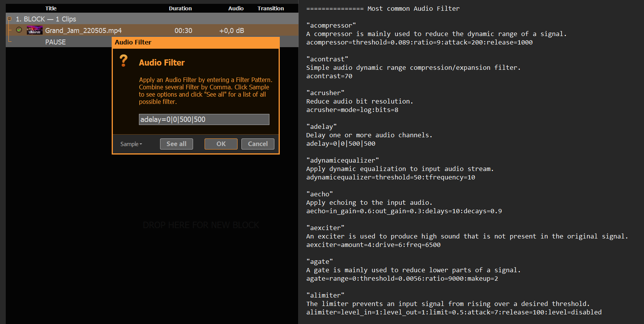
Task: Click the Title column header
Action: 51,8
